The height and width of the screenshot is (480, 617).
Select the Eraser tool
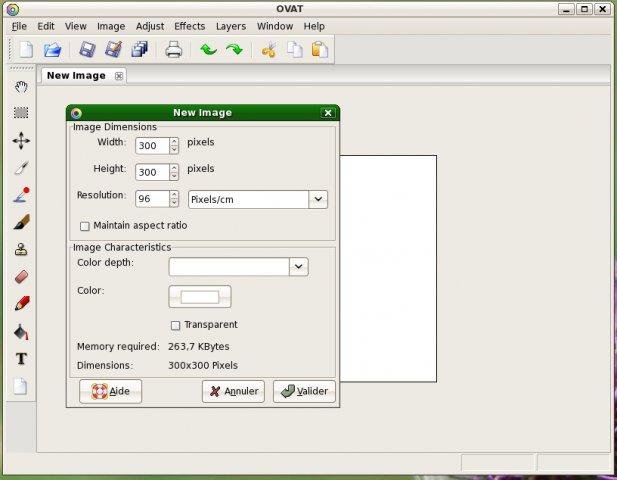pos(21,277)
